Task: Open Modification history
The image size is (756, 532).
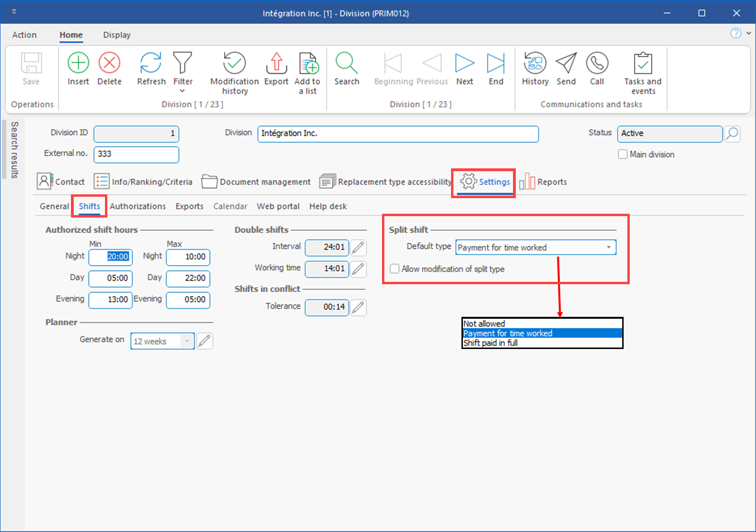Action: [235, 63]
